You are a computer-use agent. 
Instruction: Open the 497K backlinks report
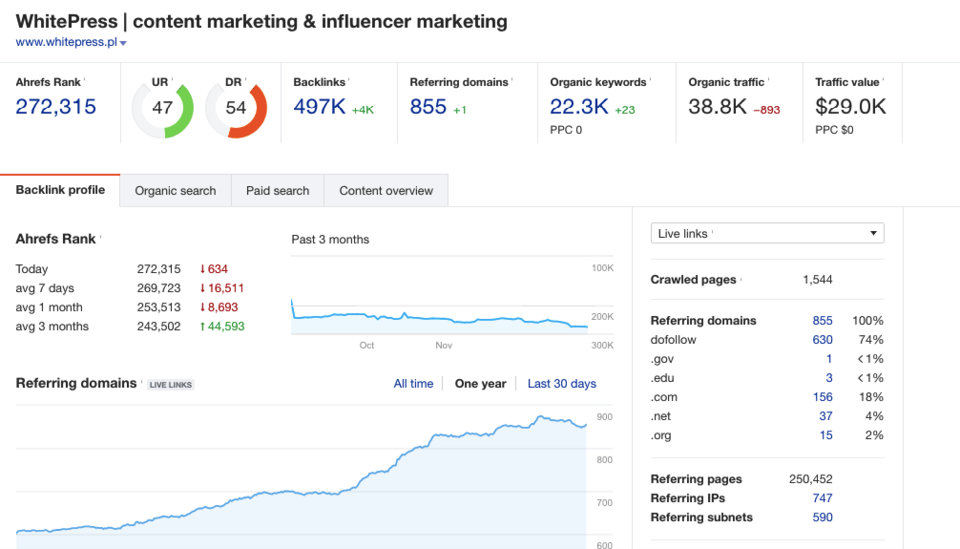coord(320,106)
